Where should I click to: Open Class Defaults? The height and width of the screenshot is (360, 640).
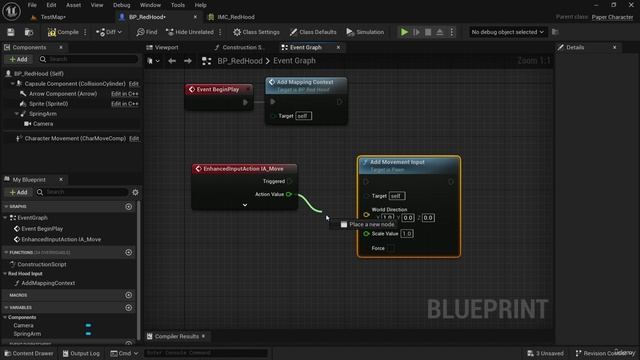tap(313, 32)
